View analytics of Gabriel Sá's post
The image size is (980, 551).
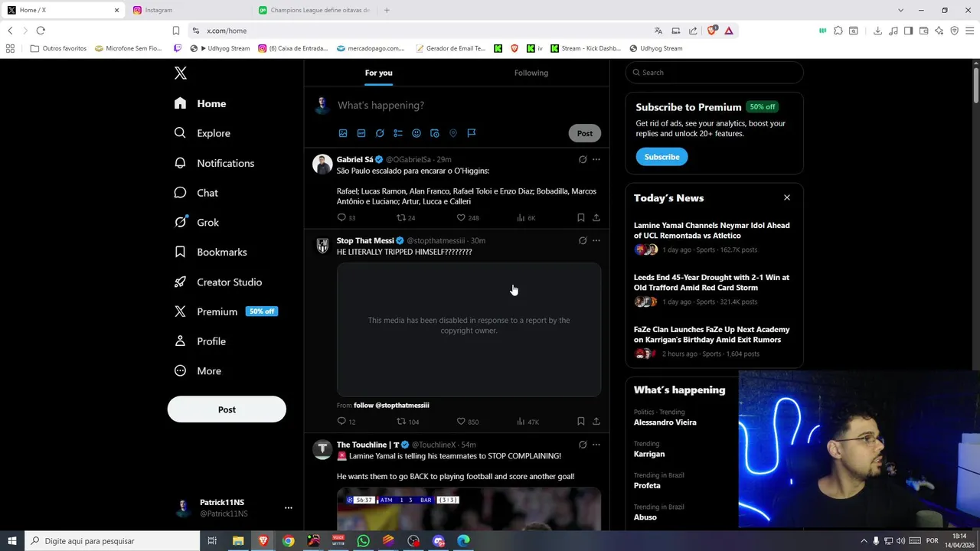point(526,217)
